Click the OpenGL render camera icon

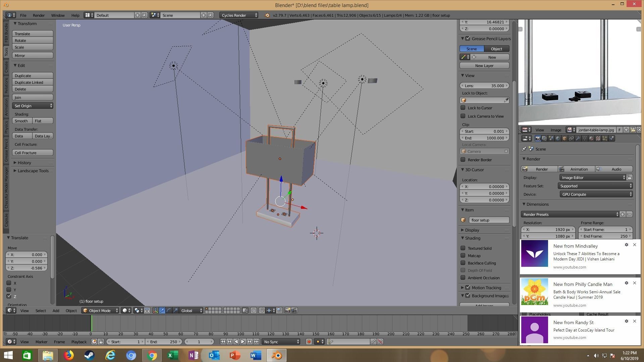(x=287, y=310)
